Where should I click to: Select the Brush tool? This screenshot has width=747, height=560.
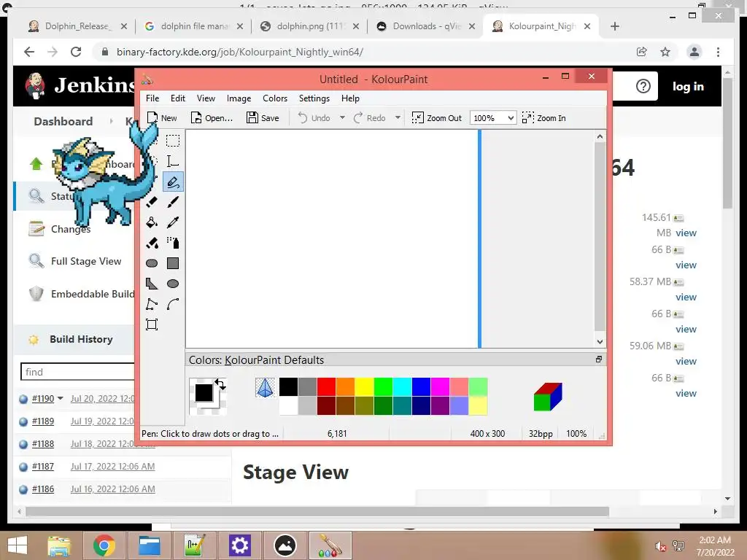[172, 202]
